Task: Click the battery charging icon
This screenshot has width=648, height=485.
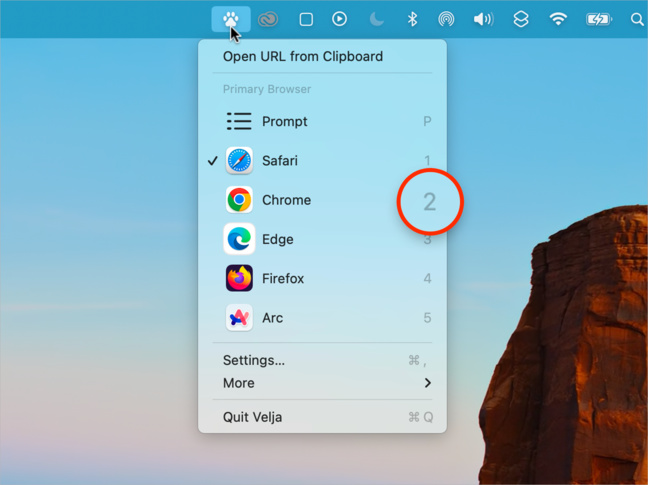Action: (x=599, y=19)
